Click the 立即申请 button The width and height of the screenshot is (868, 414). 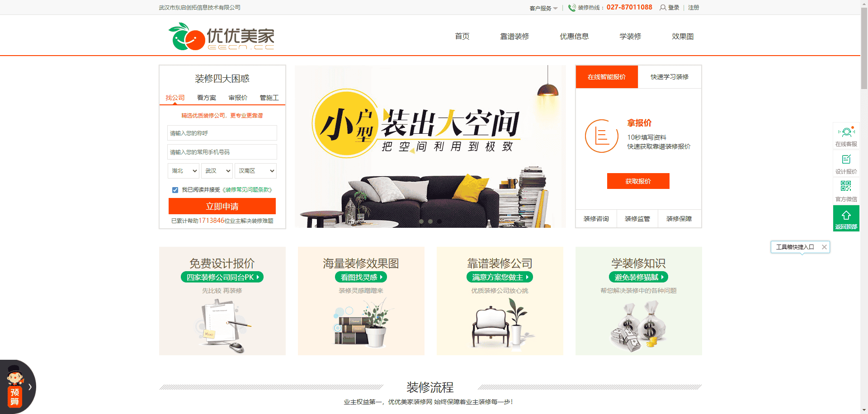(x=222, y=206)
